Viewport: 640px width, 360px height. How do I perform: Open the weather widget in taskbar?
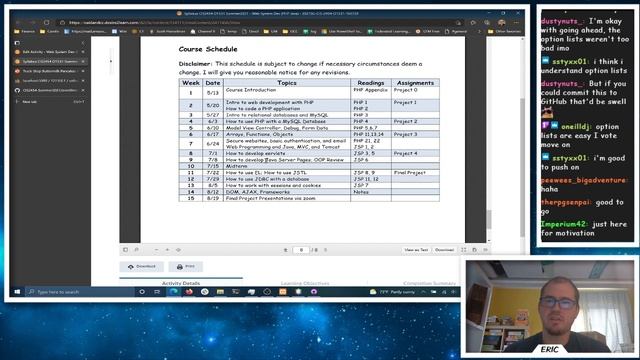tap(392, 292)
